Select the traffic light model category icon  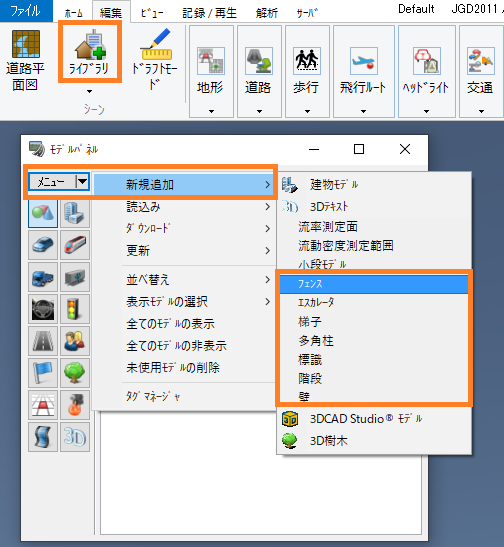[75, 309]
